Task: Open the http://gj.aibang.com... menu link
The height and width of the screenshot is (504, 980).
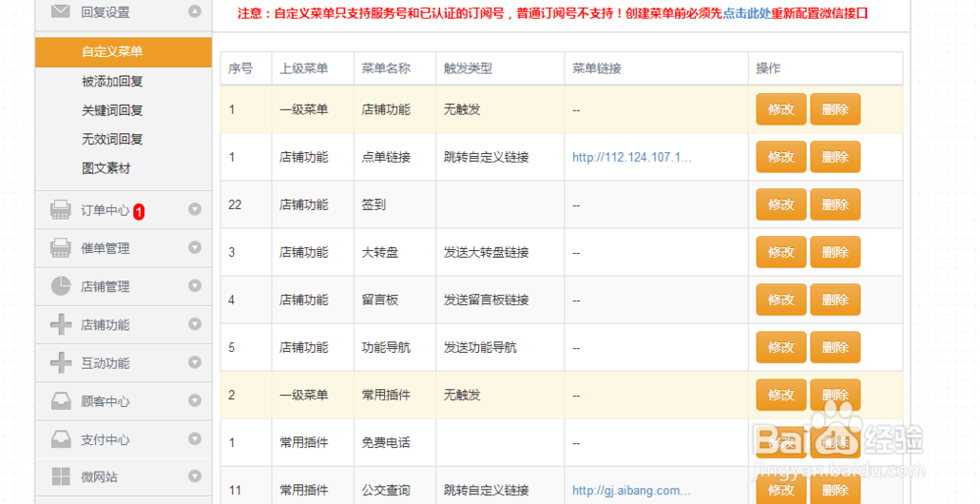Action: (x=631, y=490)
